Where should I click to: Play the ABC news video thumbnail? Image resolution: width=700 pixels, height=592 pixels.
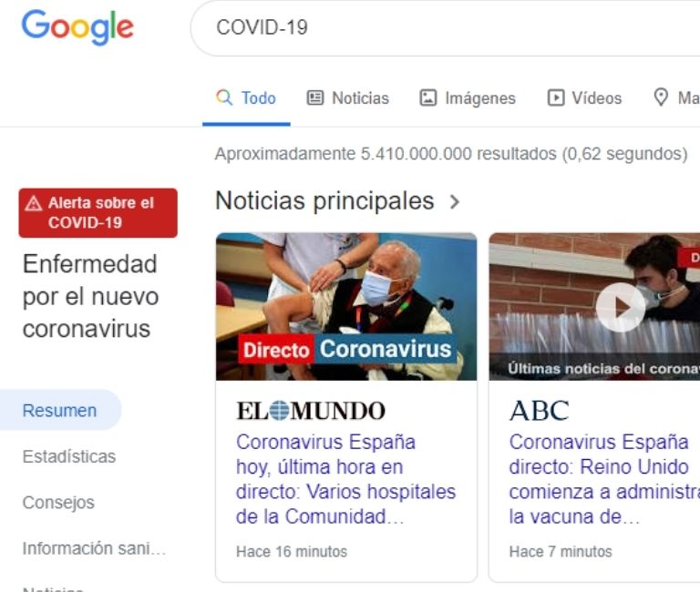[x=620, y=307]
